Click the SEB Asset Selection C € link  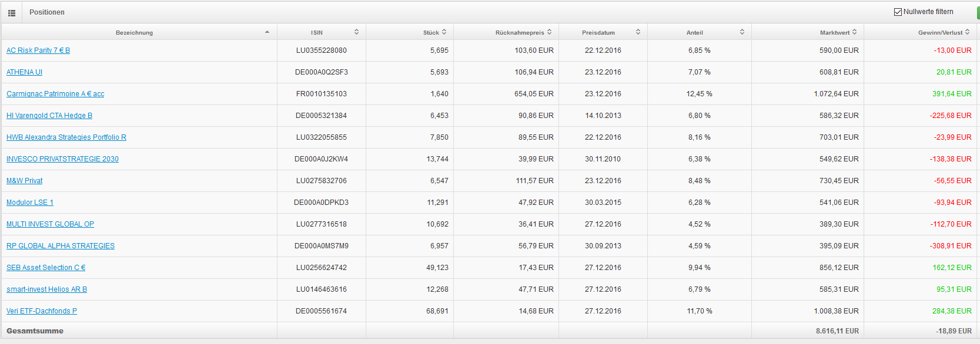coord(46,268)
